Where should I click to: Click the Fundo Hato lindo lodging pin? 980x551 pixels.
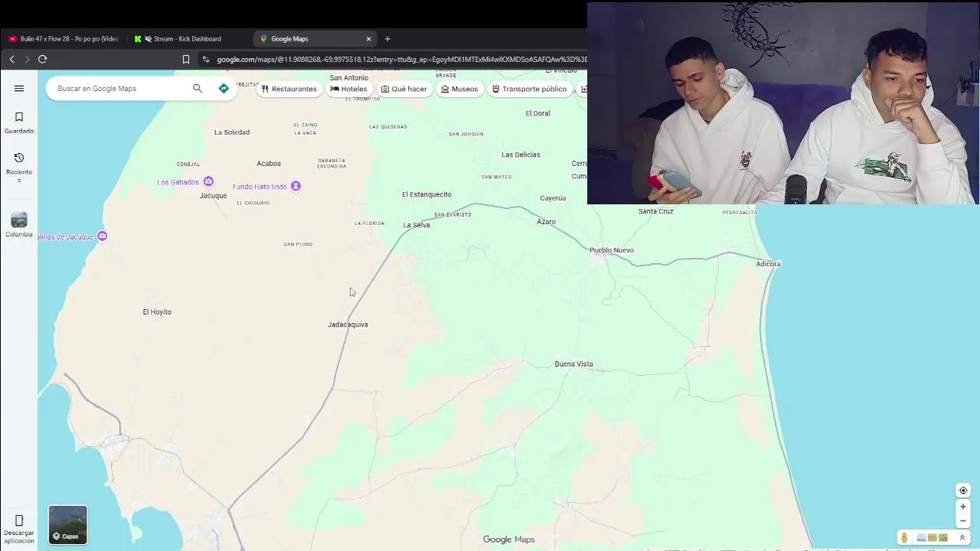(296, 187)
